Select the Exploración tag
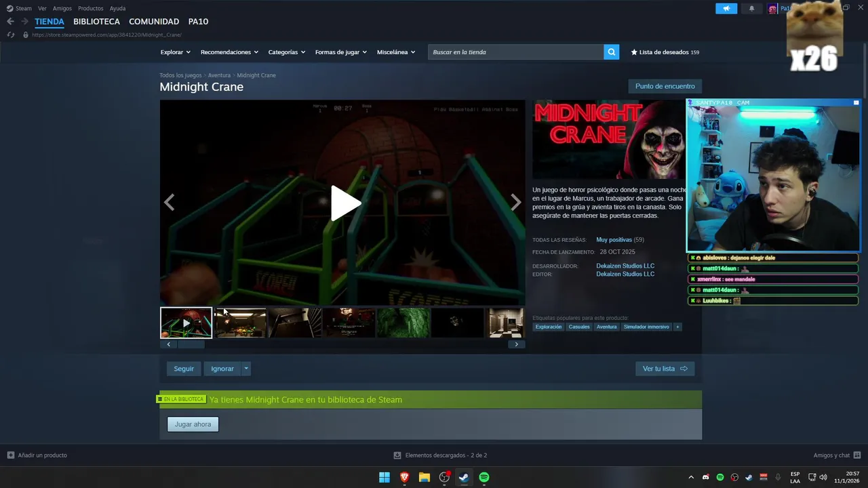This screenshot has width=868, height=488. (x=549, y=327)
